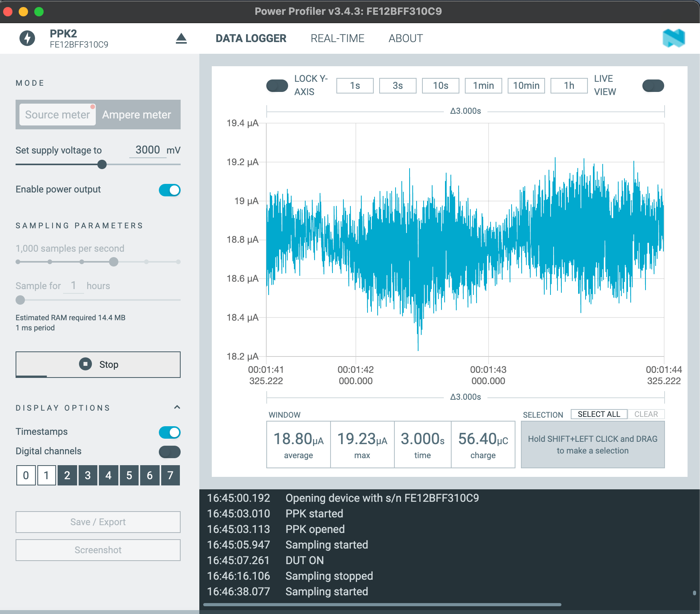Screen dimensions: 700x614
Task: Enable the Digital channels toggle
Action: (170, 452)
